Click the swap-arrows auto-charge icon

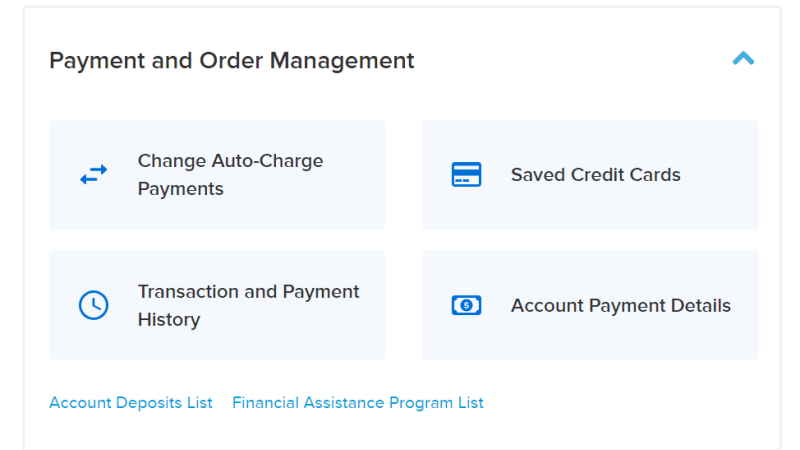coord(94,174)
